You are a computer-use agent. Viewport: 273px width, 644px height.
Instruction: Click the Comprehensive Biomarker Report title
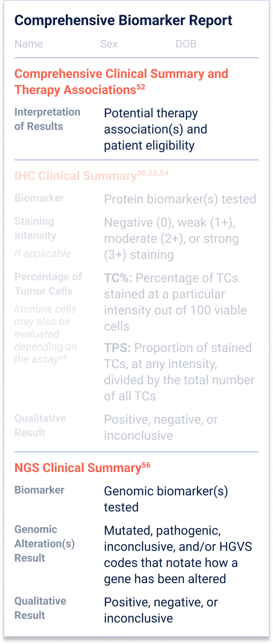point(124,21)
